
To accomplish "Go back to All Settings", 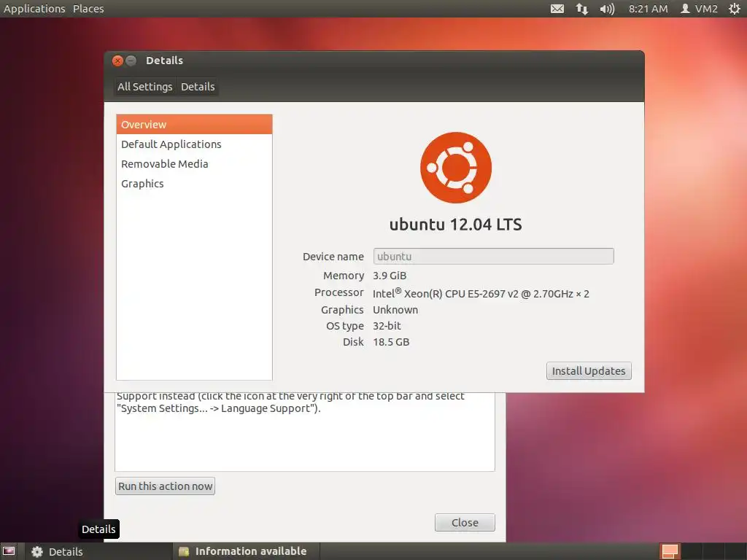I will tap(145, 87).
